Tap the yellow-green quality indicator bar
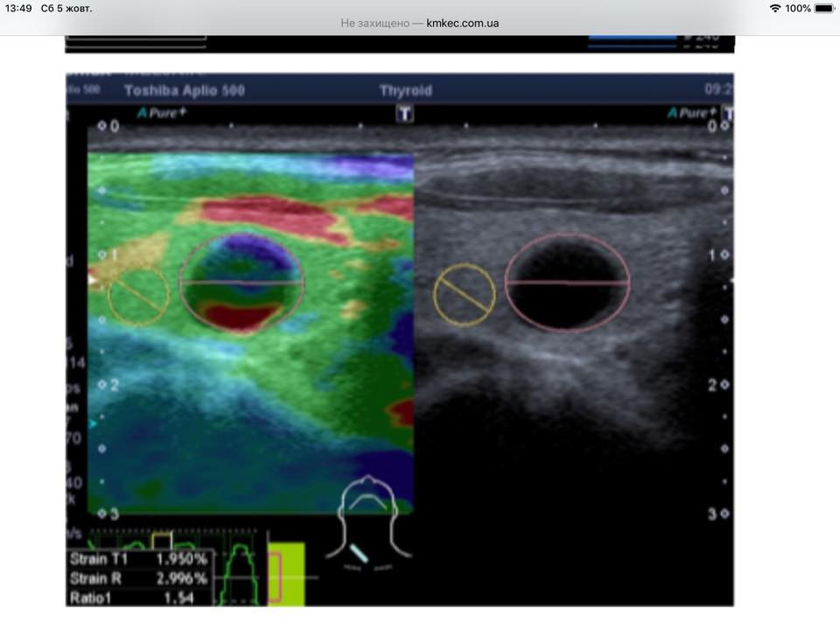Viewport: 840px width, 630px height. 287,574
